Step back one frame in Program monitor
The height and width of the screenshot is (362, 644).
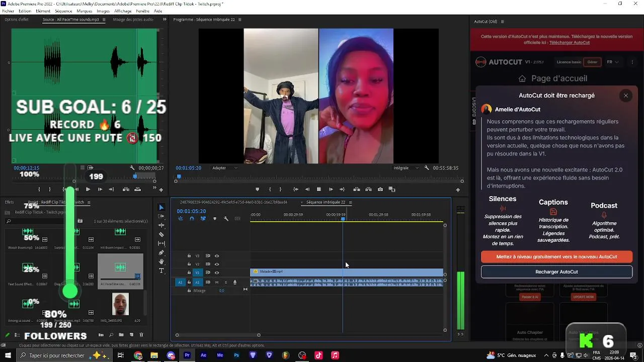click(307, 190)
